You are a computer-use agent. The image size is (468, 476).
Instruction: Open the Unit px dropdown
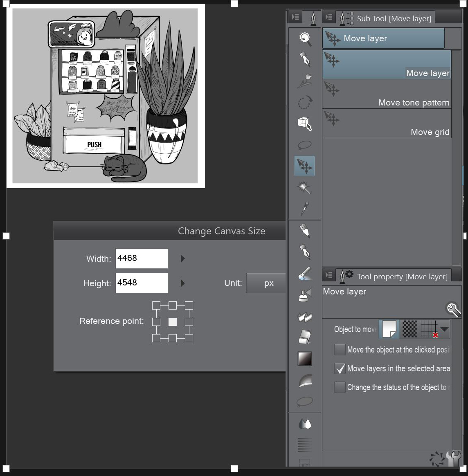click(x=266, y=283)
